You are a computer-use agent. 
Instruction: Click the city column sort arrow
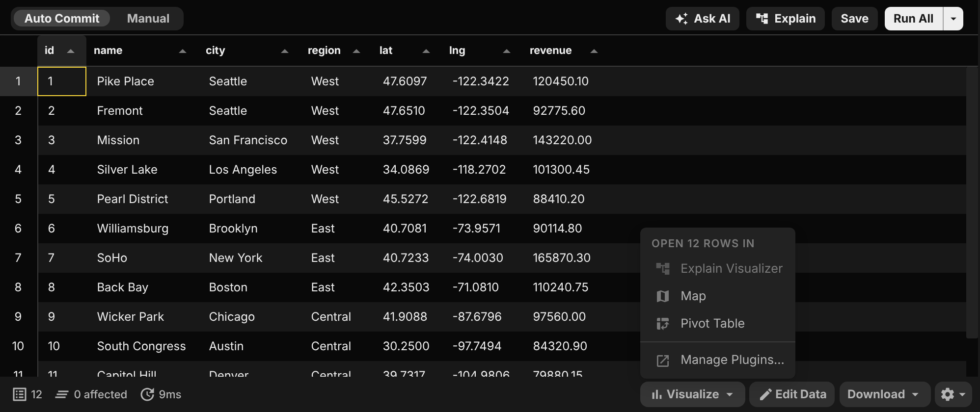(x=285, y=51)
